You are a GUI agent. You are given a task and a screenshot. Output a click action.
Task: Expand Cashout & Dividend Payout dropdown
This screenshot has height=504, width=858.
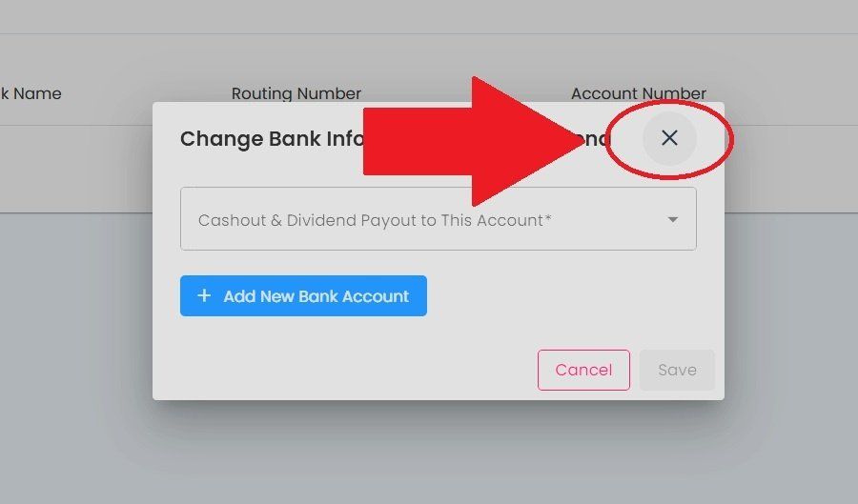(x=439, y=219)
